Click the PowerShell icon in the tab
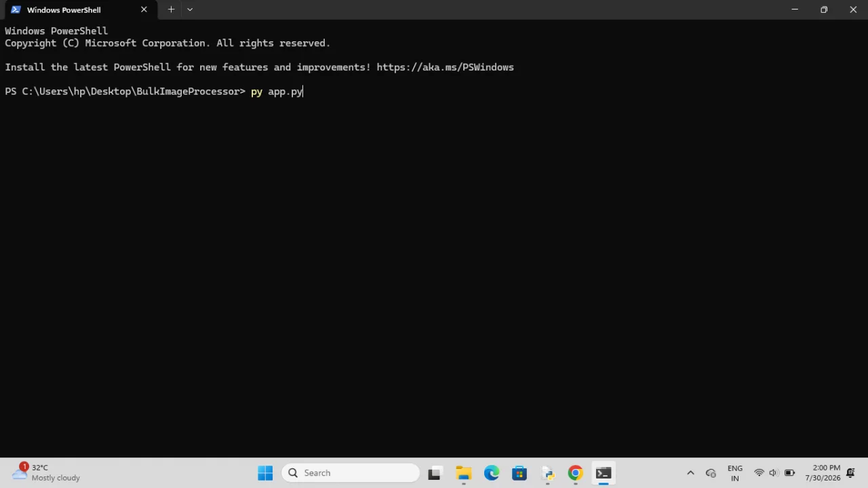The image size is (868, 488). pyautogui.click(x=16, y=9)
